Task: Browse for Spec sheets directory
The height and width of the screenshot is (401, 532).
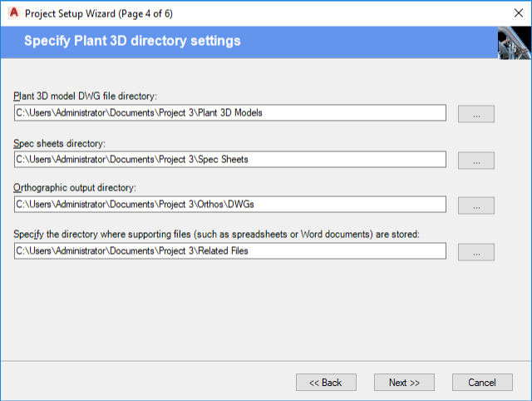Action: [476, 161]
